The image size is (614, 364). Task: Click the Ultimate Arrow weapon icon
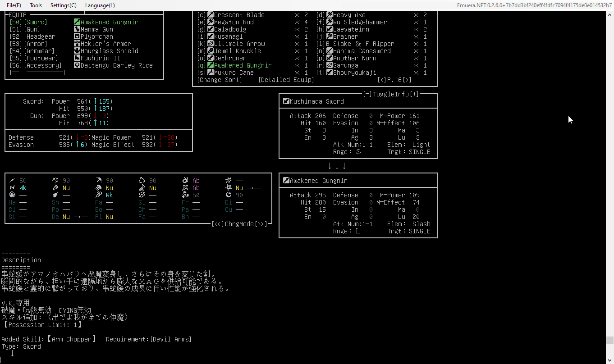(x=211, y=44)
